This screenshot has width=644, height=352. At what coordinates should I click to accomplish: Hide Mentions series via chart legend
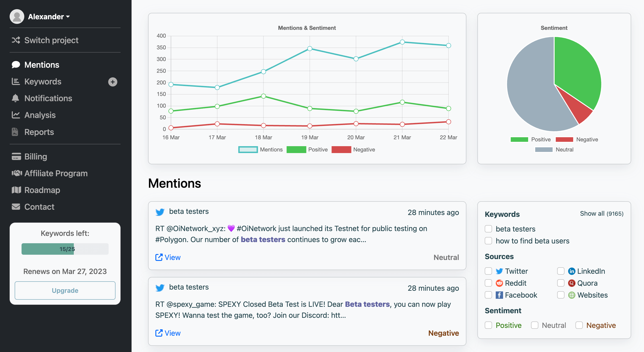tap(261, 149)
